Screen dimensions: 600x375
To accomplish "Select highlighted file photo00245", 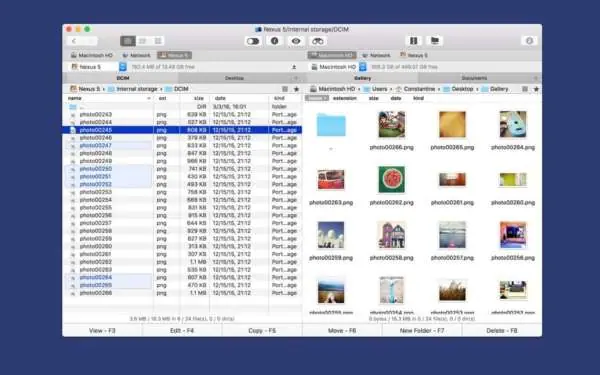I will (x=182, y=130).
